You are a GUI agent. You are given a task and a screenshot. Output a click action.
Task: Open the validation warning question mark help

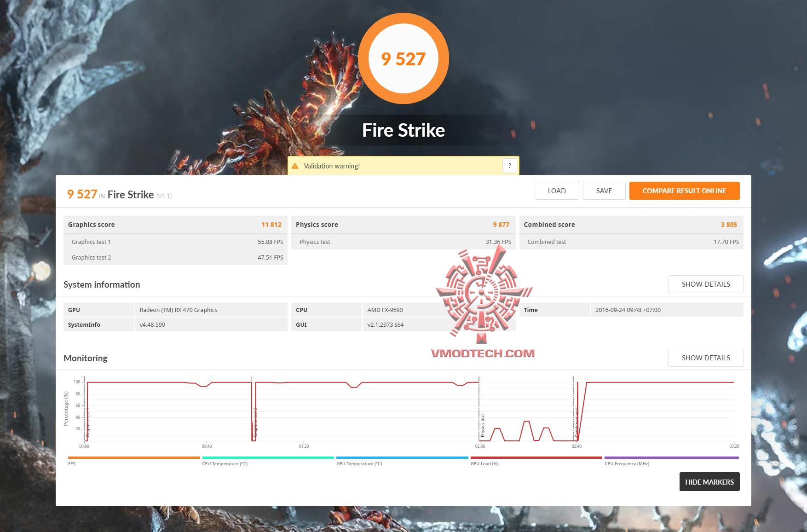tap(509, 166)
